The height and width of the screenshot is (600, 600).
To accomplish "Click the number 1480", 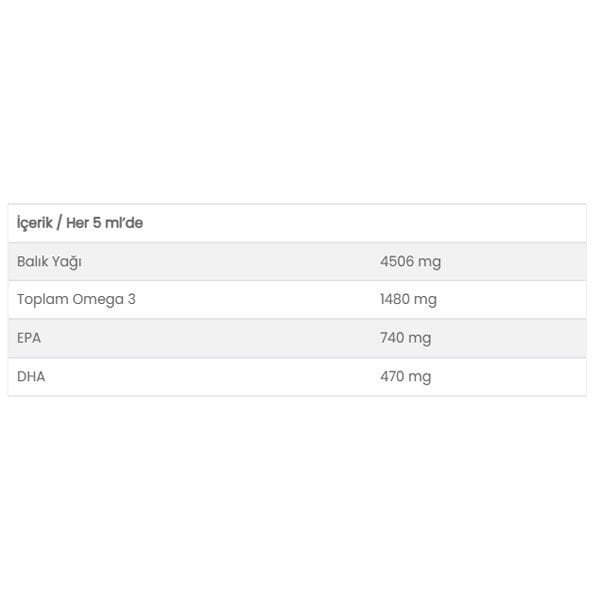I will pos(395,299).
